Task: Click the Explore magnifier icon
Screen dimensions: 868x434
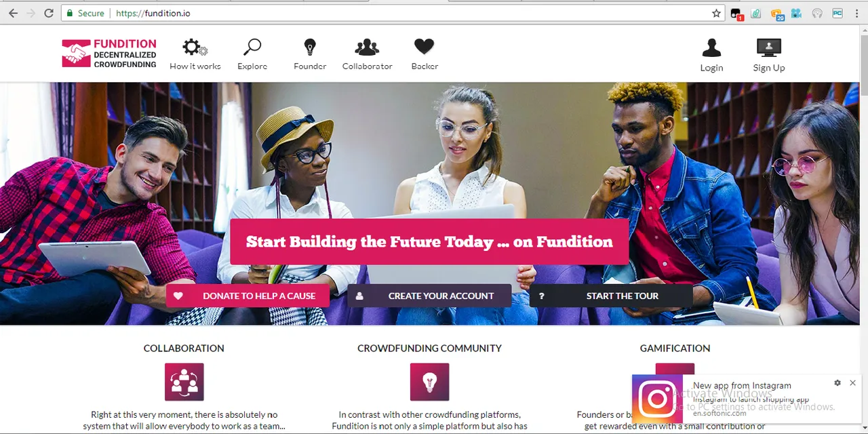Action: click(252, 47)
